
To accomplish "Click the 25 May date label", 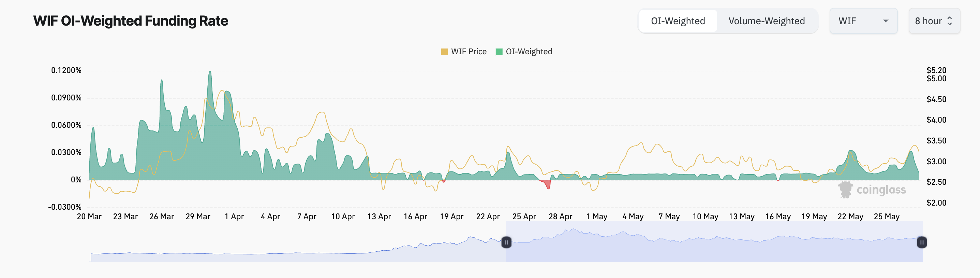I will pyautogui.click(x=887, y=217).
